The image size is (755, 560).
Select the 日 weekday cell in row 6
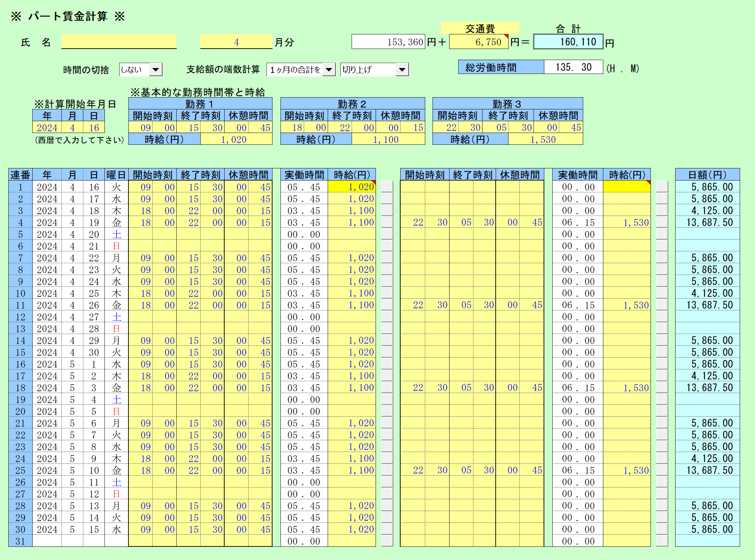tap(116, 246)
